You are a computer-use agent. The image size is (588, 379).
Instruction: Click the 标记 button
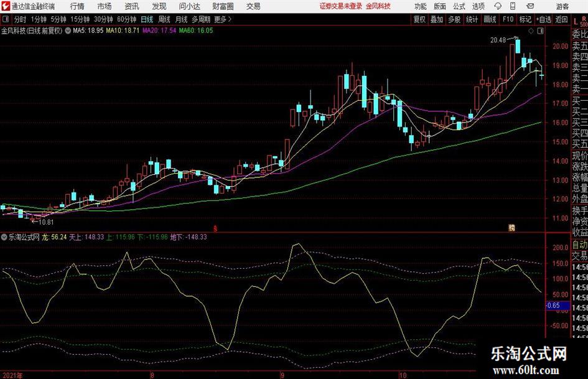pos(525,19)
